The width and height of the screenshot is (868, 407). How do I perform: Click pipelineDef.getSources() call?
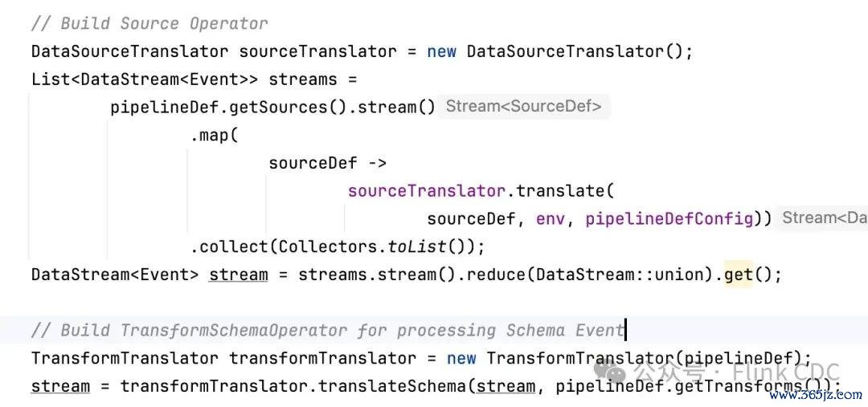click(x=228, y=108)
